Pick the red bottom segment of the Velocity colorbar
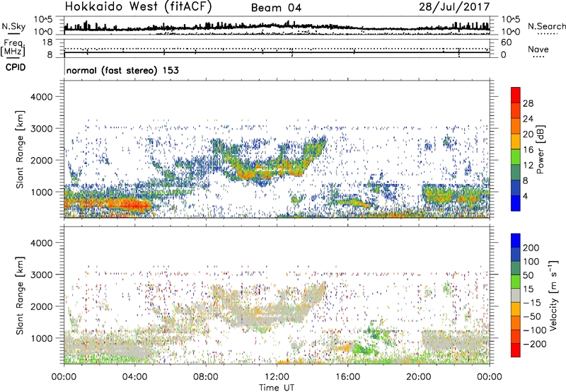 click(516, 350)
